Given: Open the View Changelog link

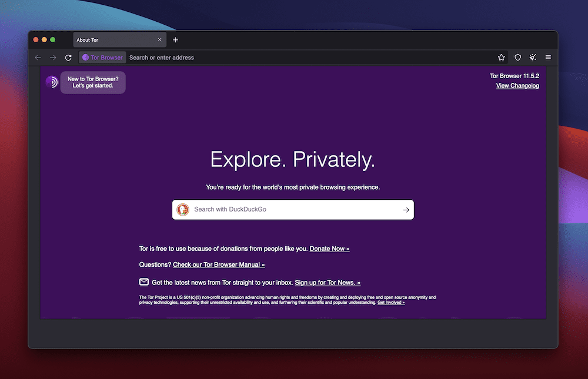Looking at the screenshot, I should [517, 85].
